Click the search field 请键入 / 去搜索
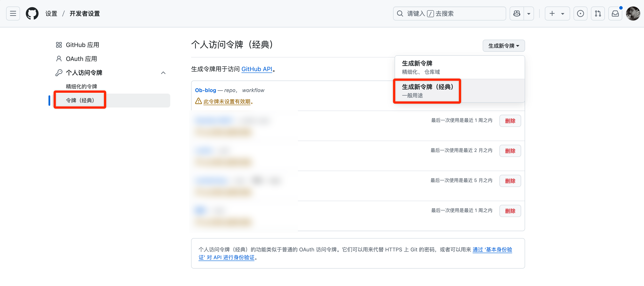644x286 pixels. coord(449,13)
